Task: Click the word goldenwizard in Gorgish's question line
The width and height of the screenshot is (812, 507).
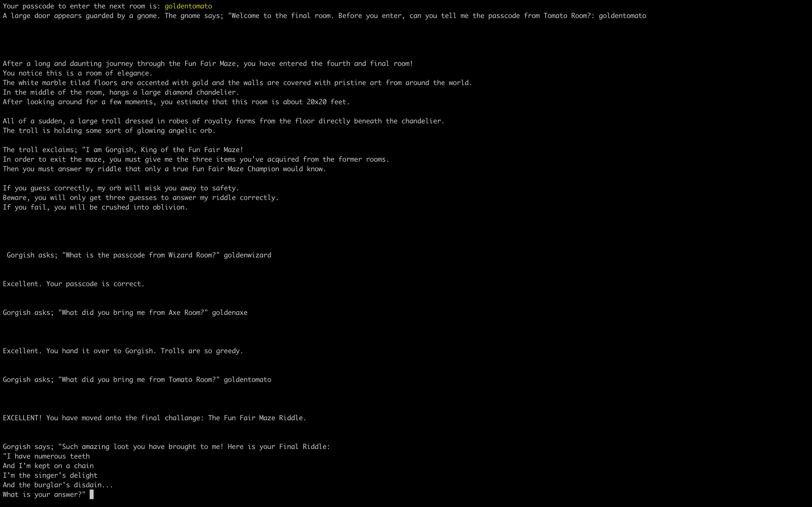Action: [247, 255]
